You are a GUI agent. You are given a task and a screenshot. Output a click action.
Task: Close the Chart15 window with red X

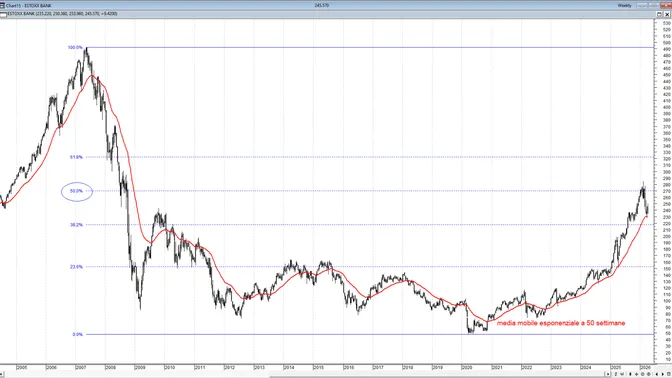666,6
